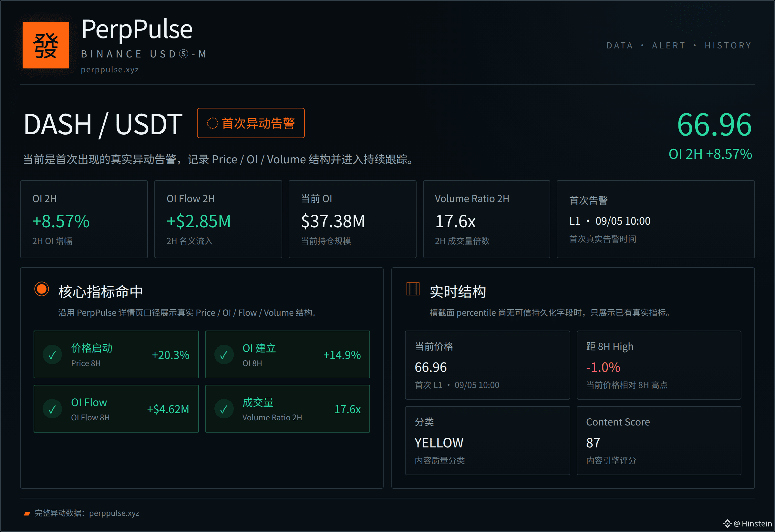The width and height of the screenshot is (775, 532).
Task: Click the checkmark icon for OI Flow
Action: (52, 409)
